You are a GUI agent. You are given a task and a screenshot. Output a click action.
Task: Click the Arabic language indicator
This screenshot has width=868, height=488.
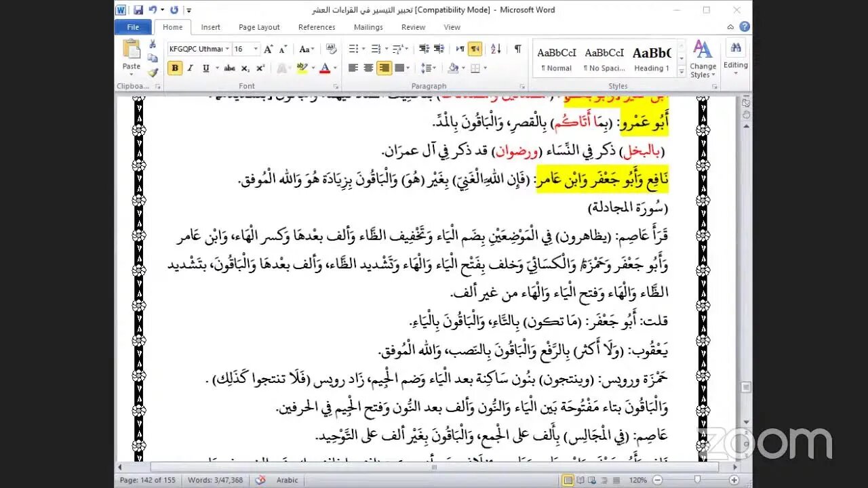287,480
